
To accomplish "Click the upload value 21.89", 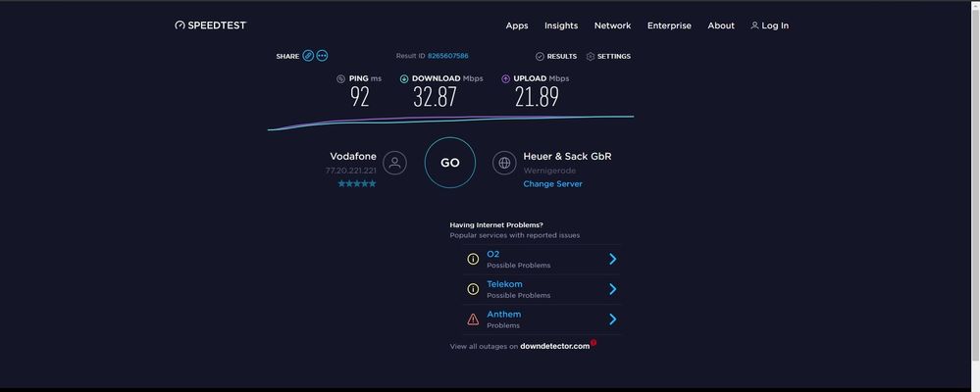I will 537,97.
